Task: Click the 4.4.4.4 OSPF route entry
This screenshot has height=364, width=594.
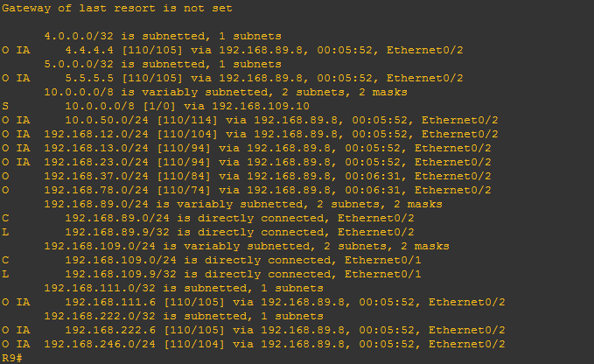Action: (x=233, y=50)
